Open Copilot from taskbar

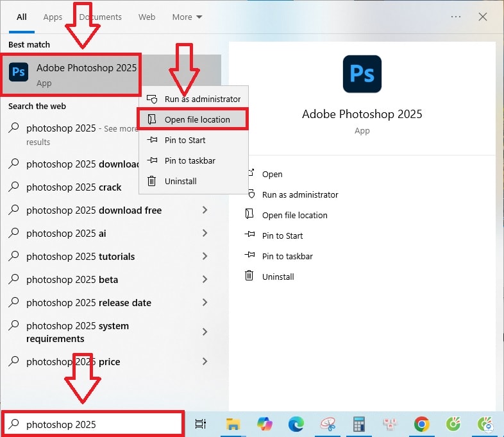[x=265, y=424]
